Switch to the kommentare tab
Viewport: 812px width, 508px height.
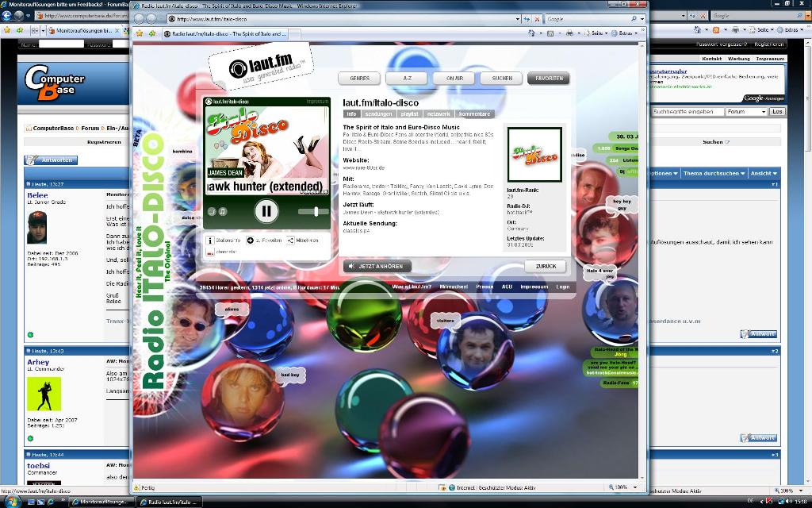click(474, 114)
